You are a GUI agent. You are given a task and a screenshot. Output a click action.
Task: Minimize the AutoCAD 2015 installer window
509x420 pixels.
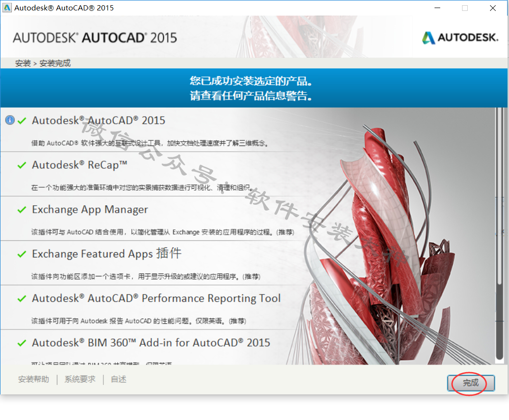pyautogui.click(x=437, y=8)
